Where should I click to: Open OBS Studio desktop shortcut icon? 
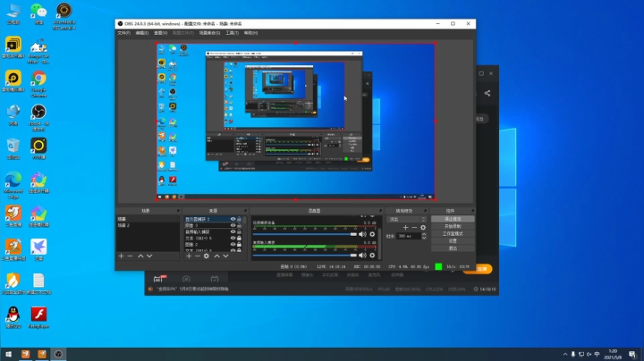pos(38,112)
